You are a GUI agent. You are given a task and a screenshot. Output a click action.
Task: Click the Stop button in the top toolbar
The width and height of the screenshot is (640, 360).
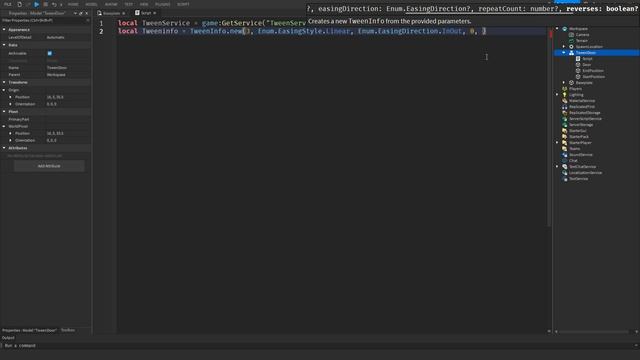point(45,4)
